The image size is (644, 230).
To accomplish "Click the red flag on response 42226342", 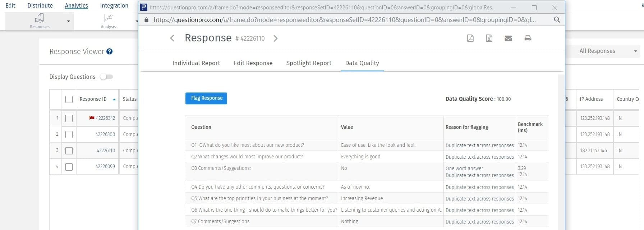I will (x=92, y=118).
